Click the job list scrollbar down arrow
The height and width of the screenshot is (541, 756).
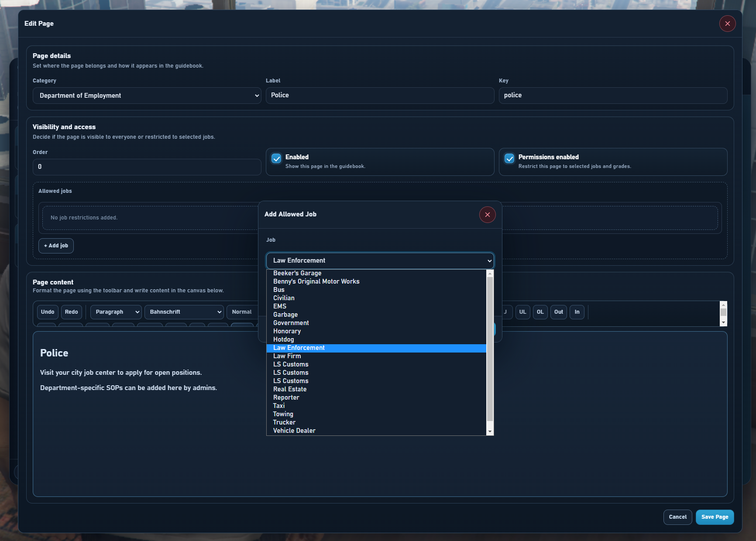click(490, 431)
